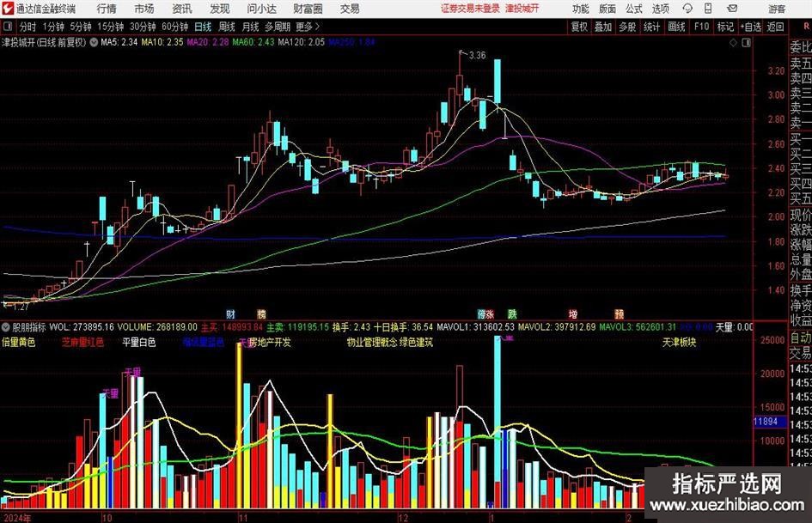Click the 股朋指标 indicator name
Image resolution: width=812 pixels, height=523 pixels.
pos(29,327)
